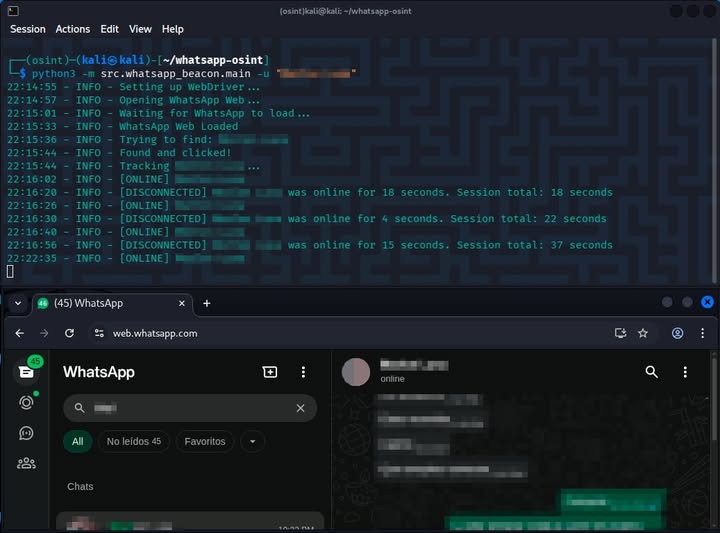Go forward in the browser
The image size is (720, 533).
44,333
